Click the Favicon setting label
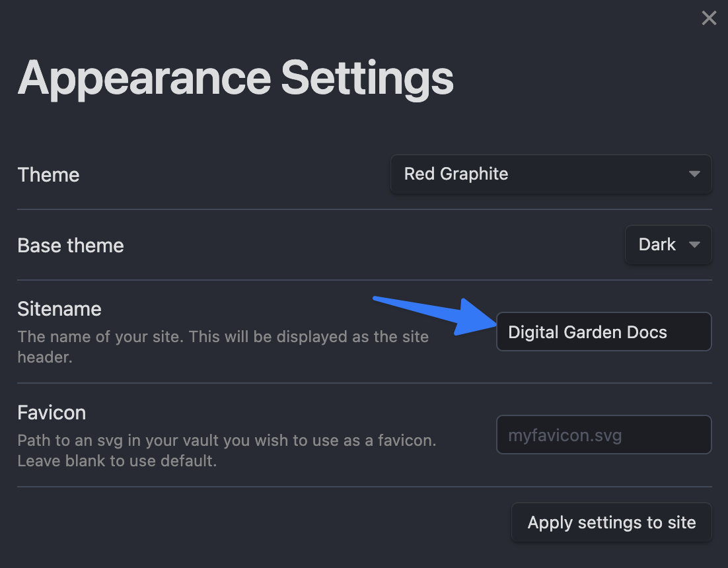 (52, 413)
